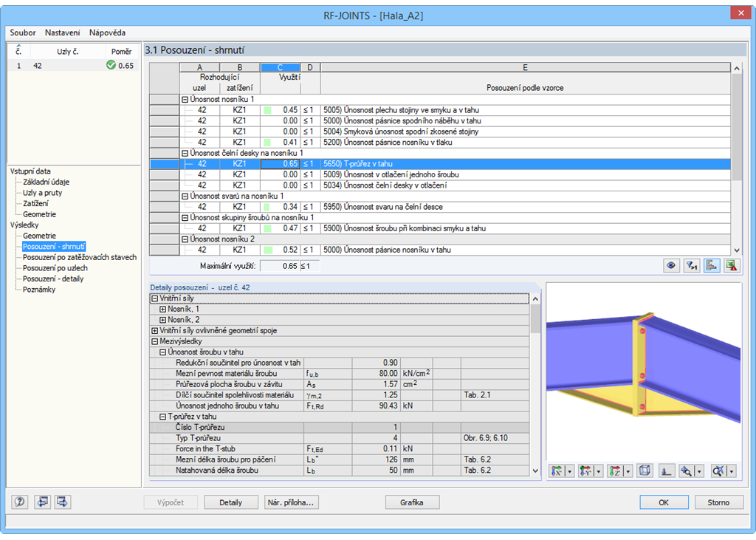Open the Soubor menu
Image resolution: width=756 pixels, height=540 pixels.
23,33
